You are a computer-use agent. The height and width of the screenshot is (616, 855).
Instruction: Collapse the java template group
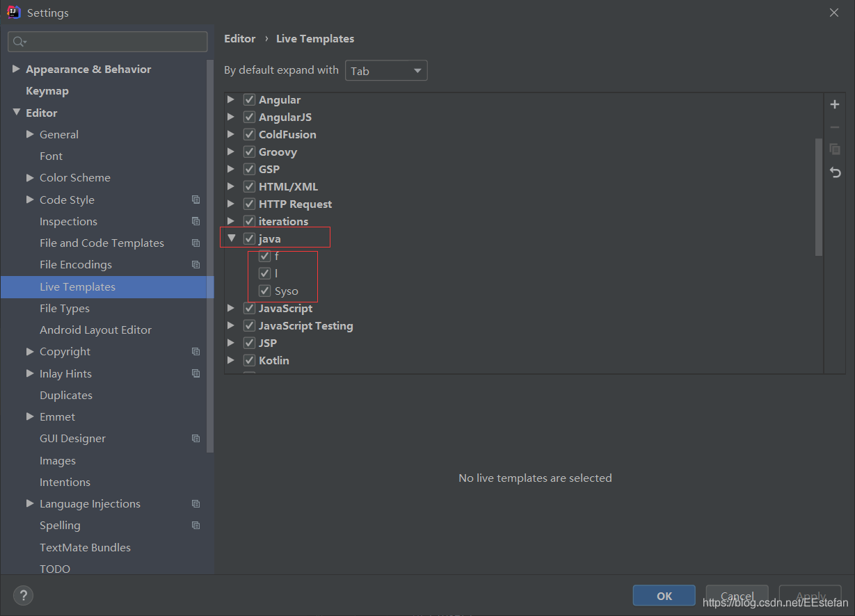pos(232,238)
